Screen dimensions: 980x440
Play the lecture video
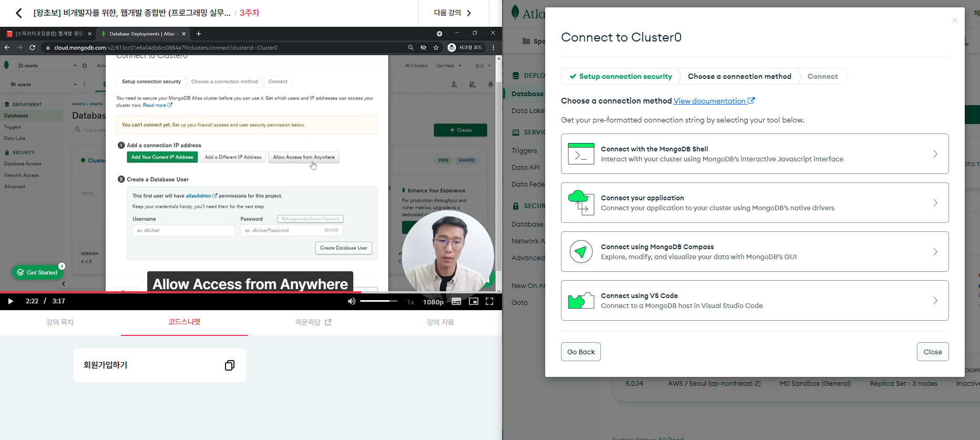coord(10,301)
